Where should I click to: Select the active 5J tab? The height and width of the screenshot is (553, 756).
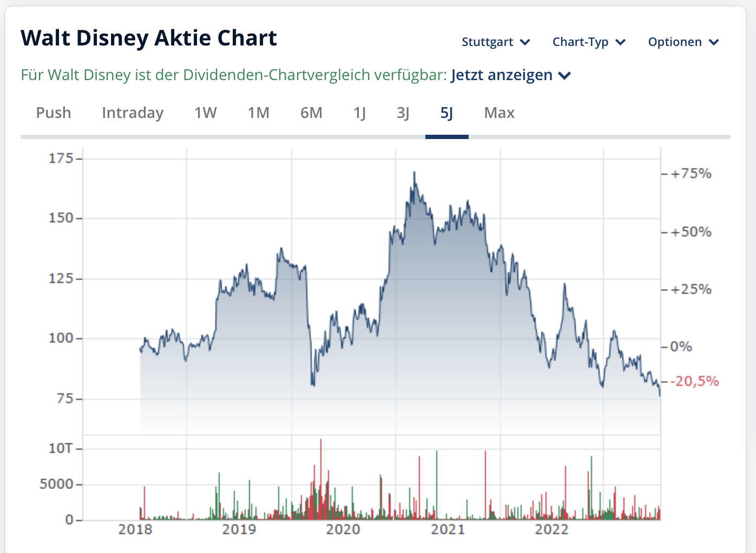tap(446, 113)
